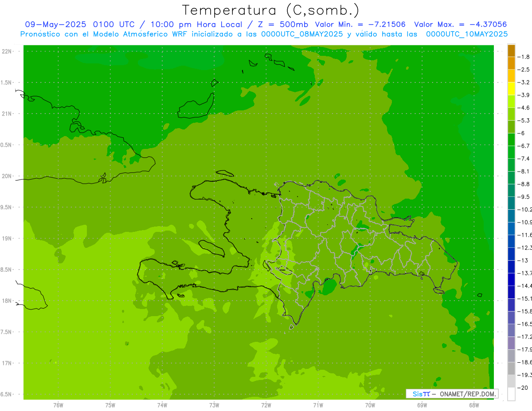
Task: Pick the yellow swatch between -3.2 and -3.9
Action: pyautogui.click(x=511, y=89)
